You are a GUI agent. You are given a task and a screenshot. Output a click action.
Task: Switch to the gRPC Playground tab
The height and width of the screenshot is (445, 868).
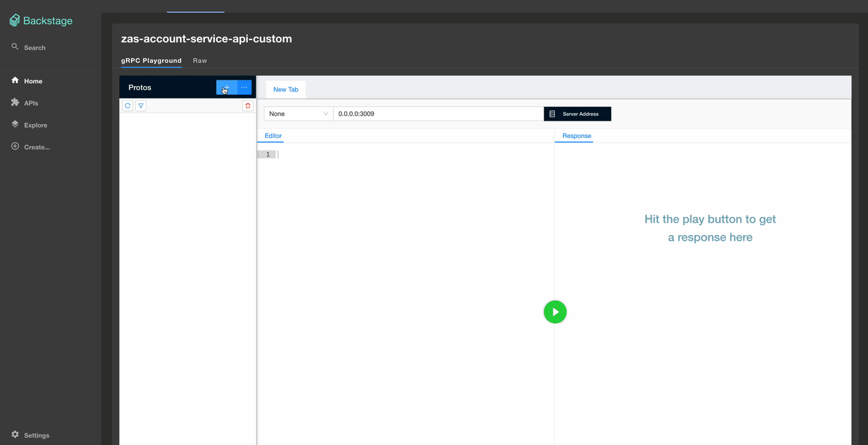tap(151, 61)
